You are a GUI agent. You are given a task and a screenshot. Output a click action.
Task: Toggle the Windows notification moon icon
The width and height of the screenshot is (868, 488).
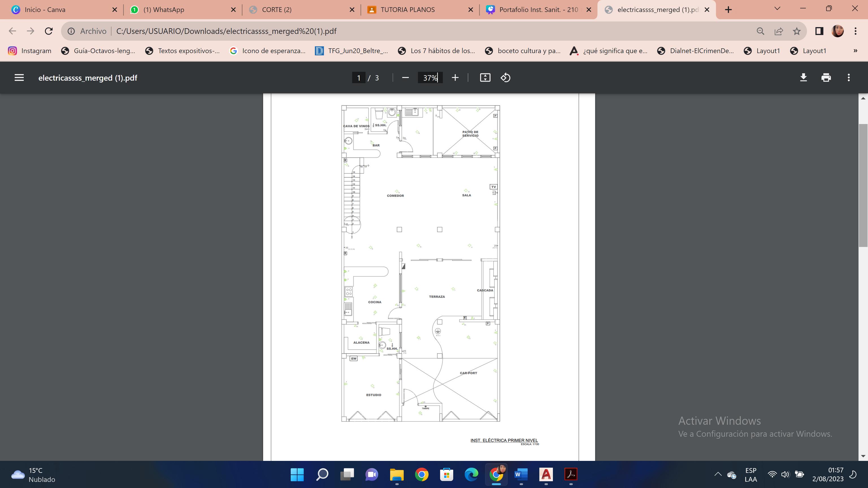click(853, 474)
